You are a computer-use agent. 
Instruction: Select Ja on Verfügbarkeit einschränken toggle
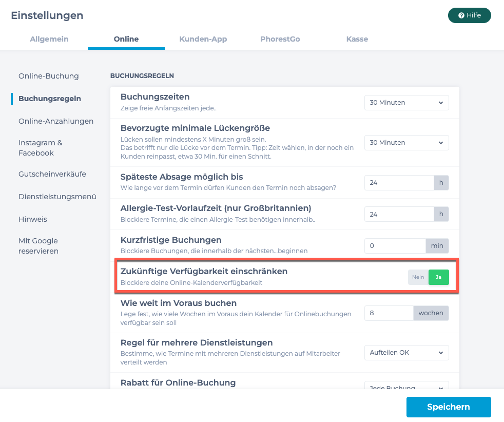click(439, 277)
